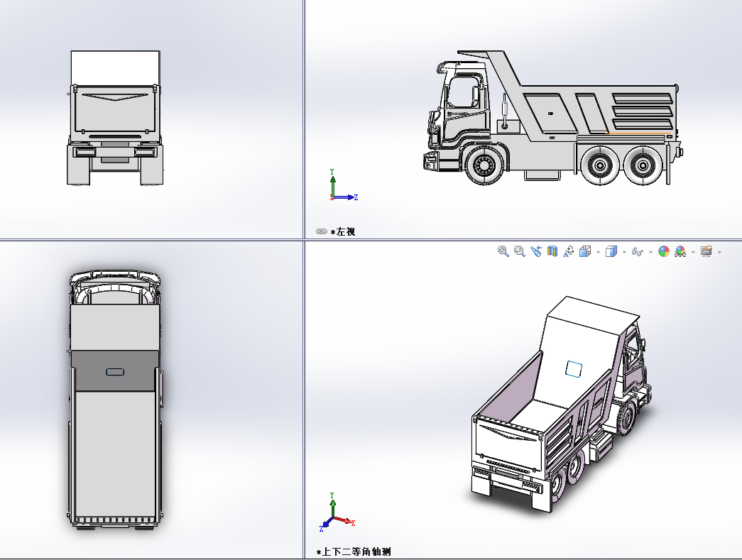Expand the View Orientation dropdown arrow
The image size is (742, 560).
click(x=598, y=252)
